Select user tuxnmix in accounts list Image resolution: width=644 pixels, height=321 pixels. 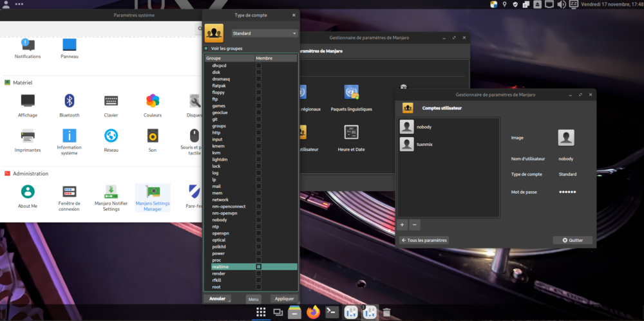click(x=448, y=144)
